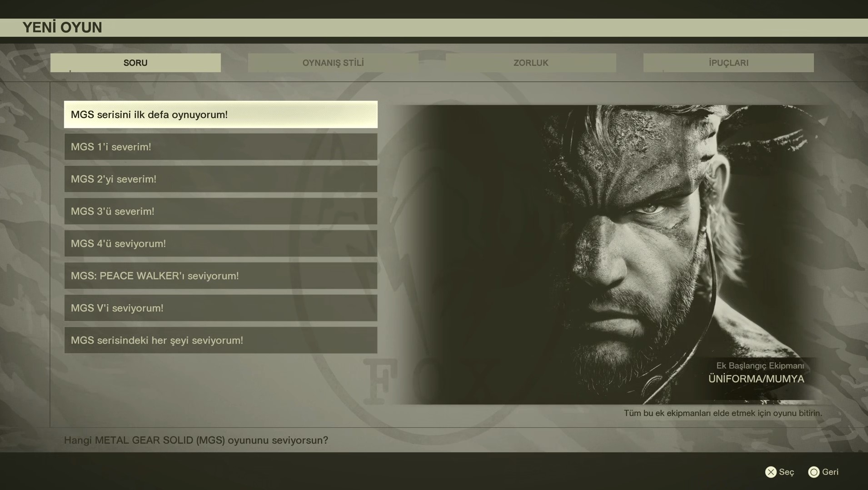This screenshot has height=490, width=868.
Task: Choose the "MGS V'i seviyorum!" option
Action: [220, 308]
